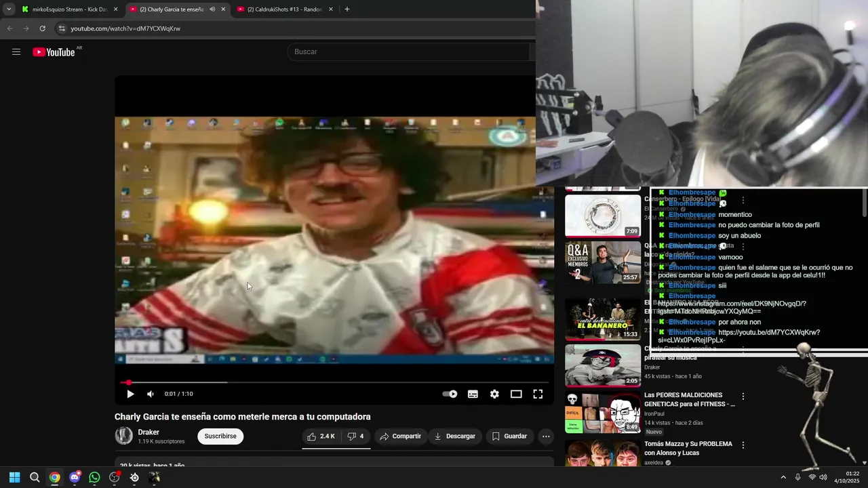868x488 pixels.
Task: Open SteelSeries app in the taskbar
Action: [x=134, y=477]
